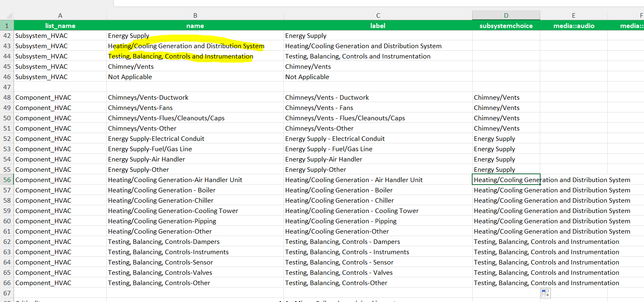The height and width of the screenshot is (302, 644).
Task: Click the empty cell in row 47
Action: point(194,87)
